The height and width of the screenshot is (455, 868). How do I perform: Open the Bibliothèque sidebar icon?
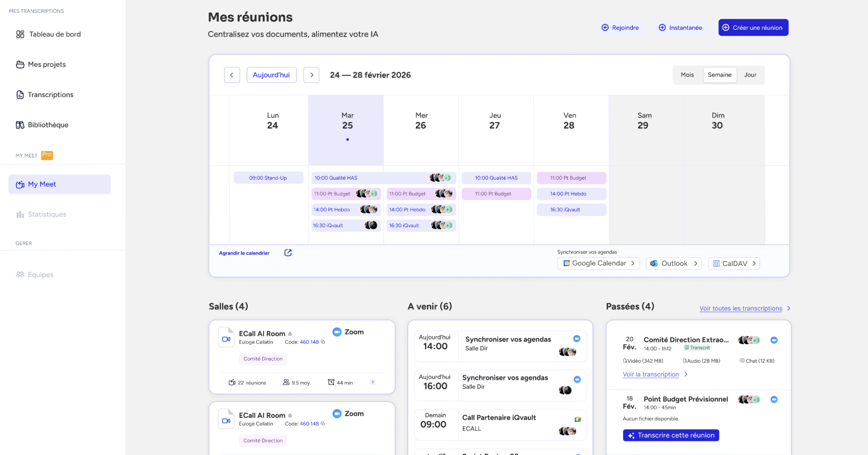point(20,125)
